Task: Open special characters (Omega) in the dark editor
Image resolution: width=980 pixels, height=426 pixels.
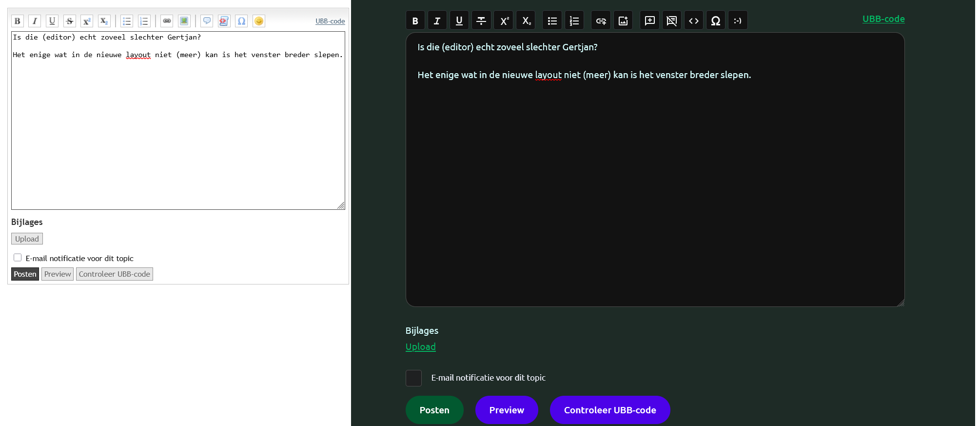Action: pos(716,20)
